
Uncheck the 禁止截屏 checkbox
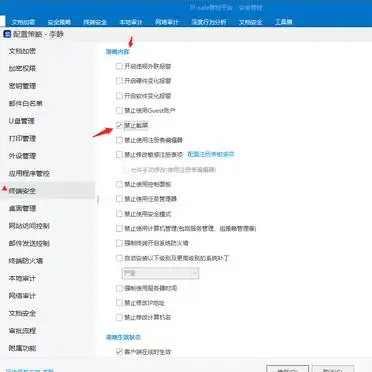(x=119, y=125)
